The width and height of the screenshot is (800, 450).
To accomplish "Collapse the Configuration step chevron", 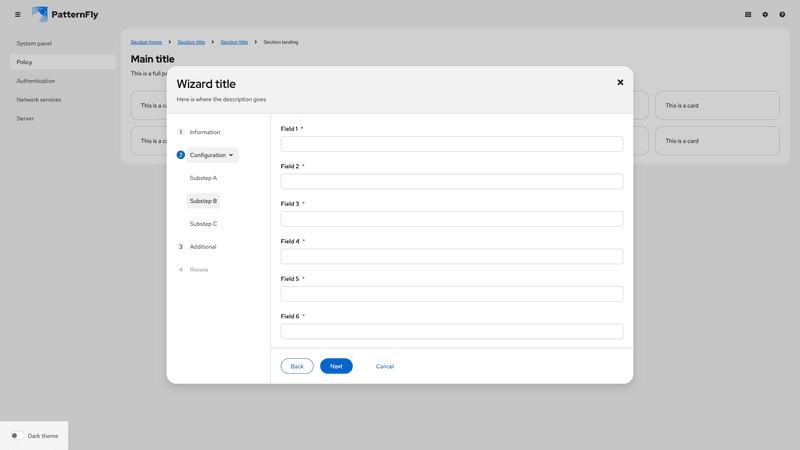I will click(x=231, y=155).
